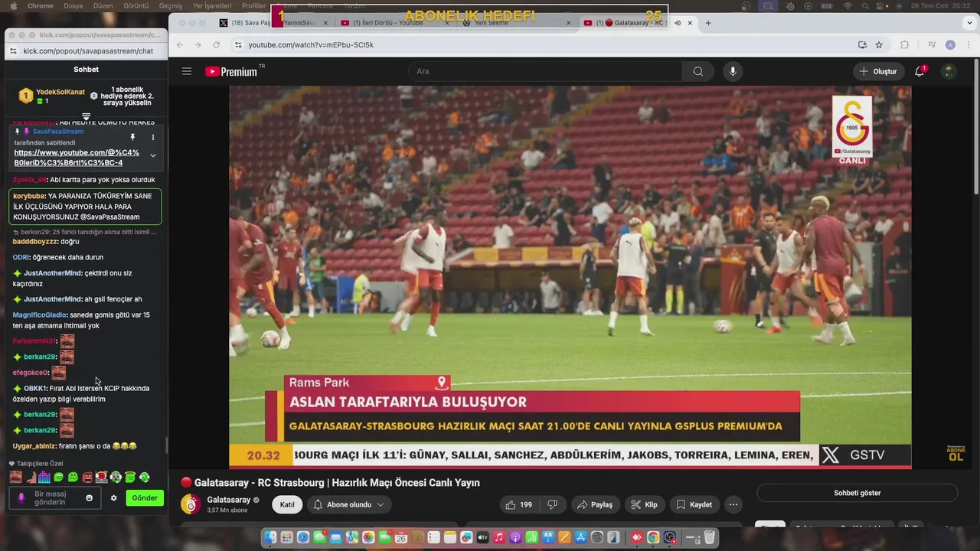The width and height of the screenshot is (980, 551).
Task: Open the Abone olundu dropdown
Action: coord(348,504)
